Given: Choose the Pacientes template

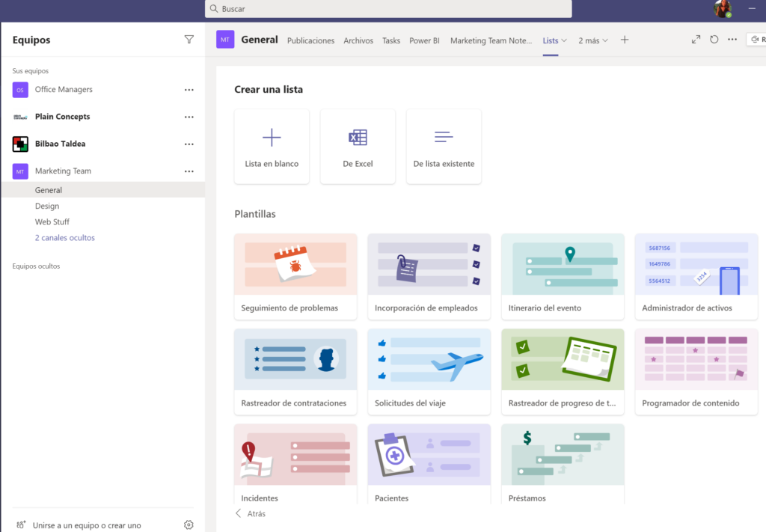Looking at the screenshot, I should pos(429,464).
